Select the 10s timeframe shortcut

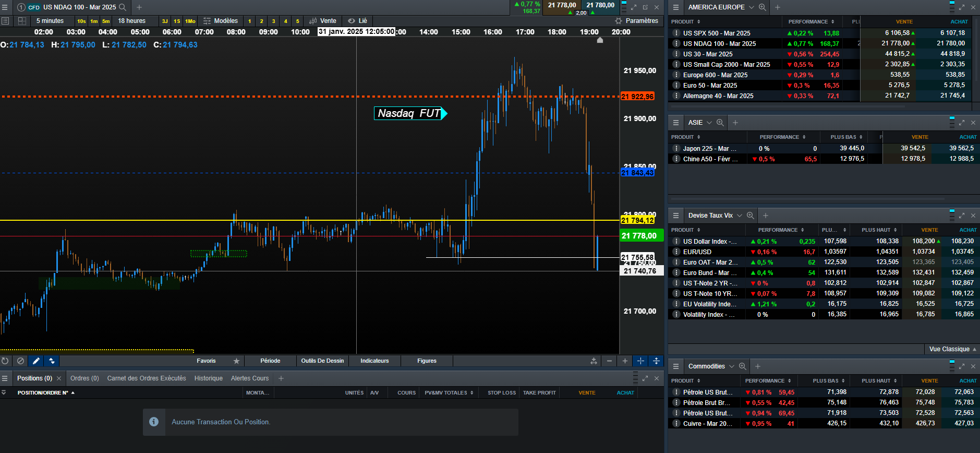click(x=81, y=21)
